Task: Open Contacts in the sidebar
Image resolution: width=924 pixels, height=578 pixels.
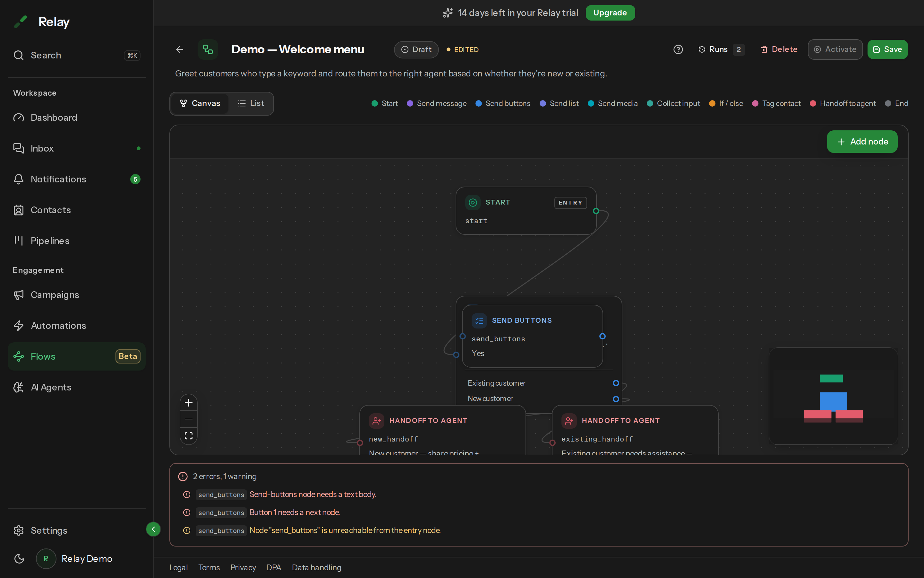Action: [76, 210]
